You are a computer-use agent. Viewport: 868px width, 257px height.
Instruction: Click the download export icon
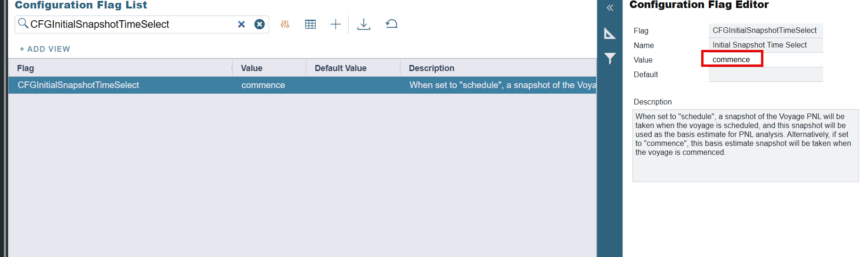point(363,24)
